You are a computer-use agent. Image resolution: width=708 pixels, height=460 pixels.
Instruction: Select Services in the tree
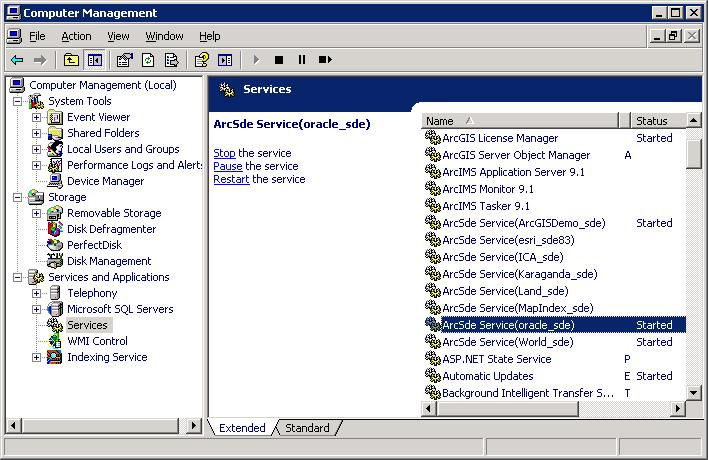click(x=87, y=325)
